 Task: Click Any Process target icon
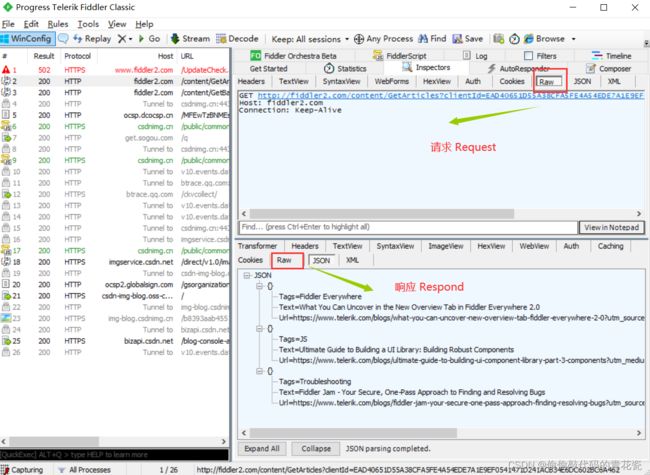point(359,39)
